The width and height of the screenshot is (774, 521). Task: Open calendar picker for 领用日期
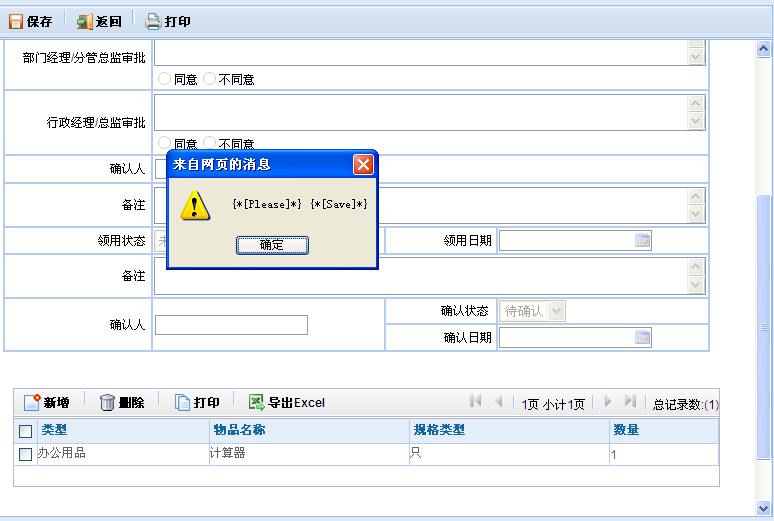click(642, 240)
